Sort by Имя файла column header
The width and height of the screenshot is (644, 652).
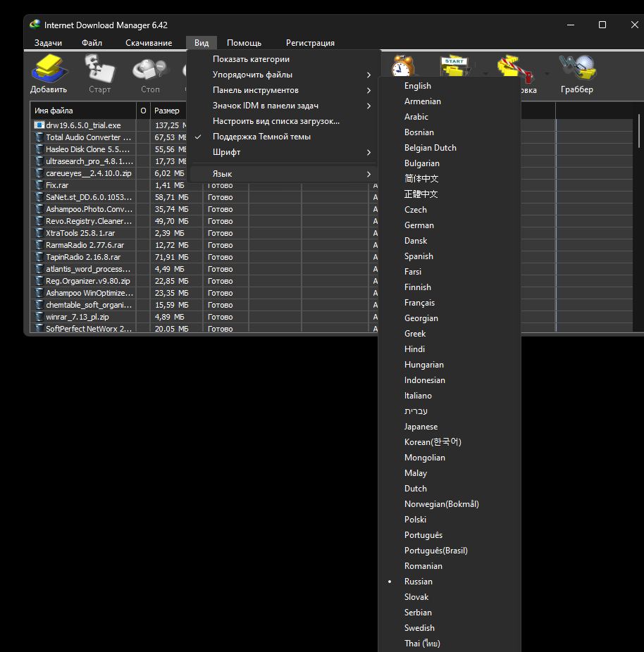pos(83,111)
